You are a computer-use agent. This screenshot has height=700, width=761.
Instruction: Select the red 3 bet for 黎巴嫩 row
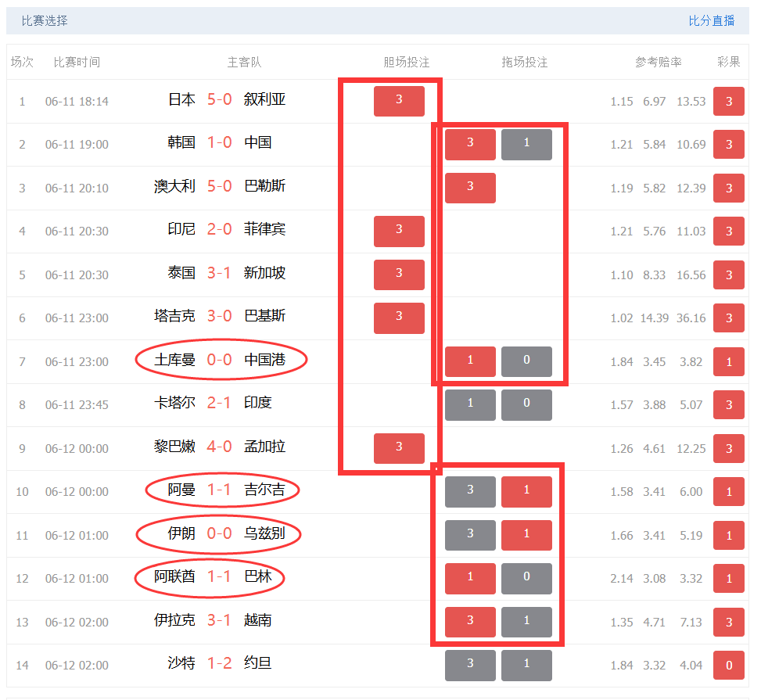399,448
